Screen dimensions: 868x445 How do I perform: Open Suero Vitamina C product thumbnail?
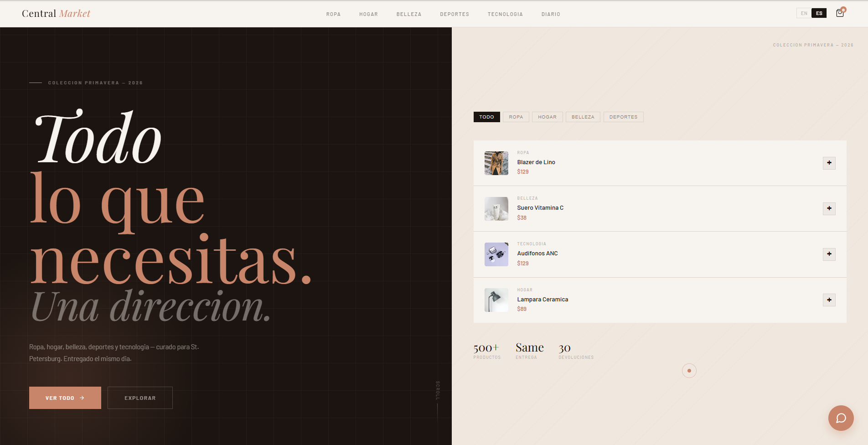pyautogui.click(x=496, y=209)
